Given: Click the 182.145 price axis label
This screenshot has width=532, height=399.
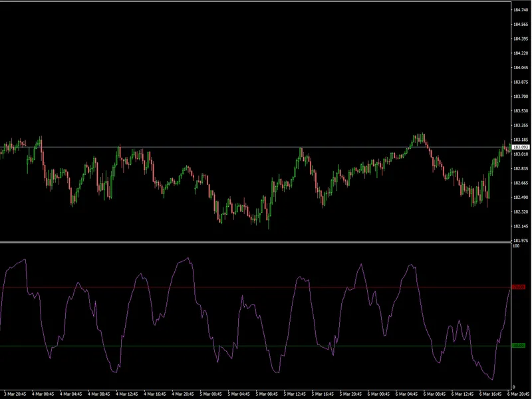Looking at the screenshot, I should click(521, 226).
